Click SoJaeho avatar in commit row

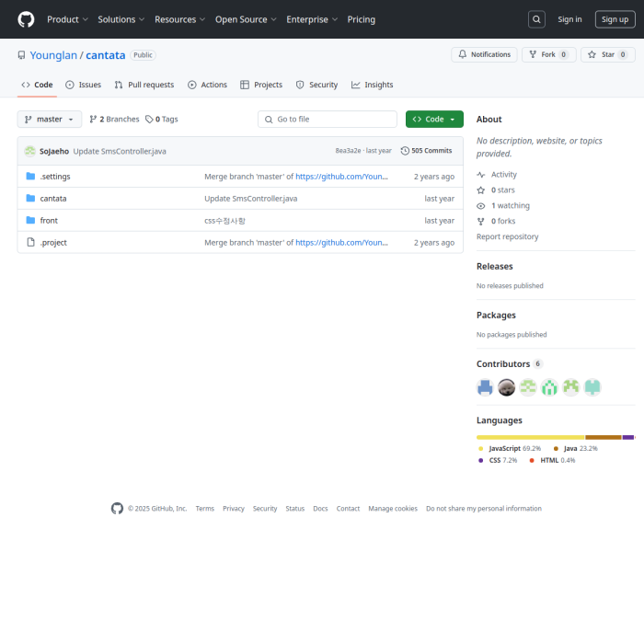[30, 151]
